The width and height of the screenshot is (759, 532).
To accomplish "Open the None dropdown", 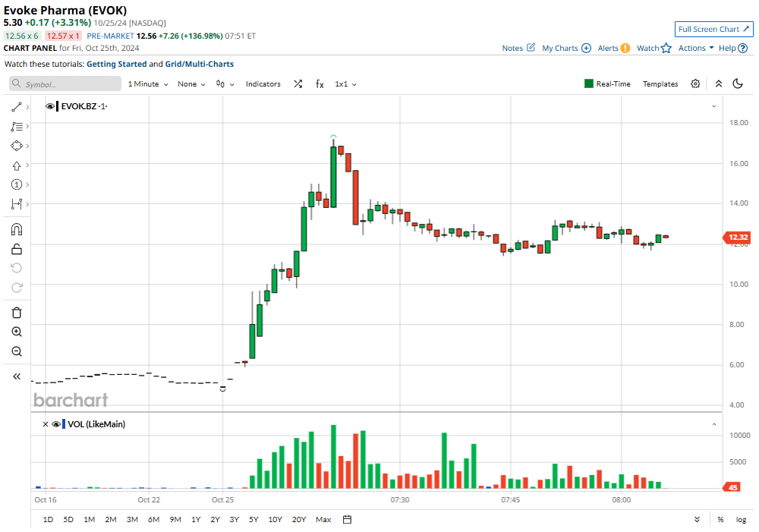I will (191, 83).
